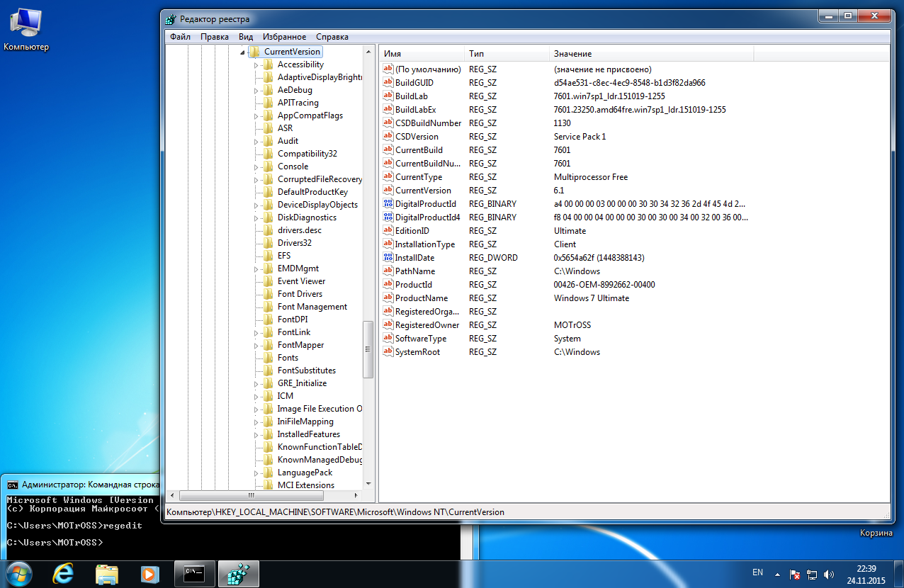Click the string icon beside CSDVersion
The height and width of the screenshot is (588, 904).
click(x=388, y=136)
